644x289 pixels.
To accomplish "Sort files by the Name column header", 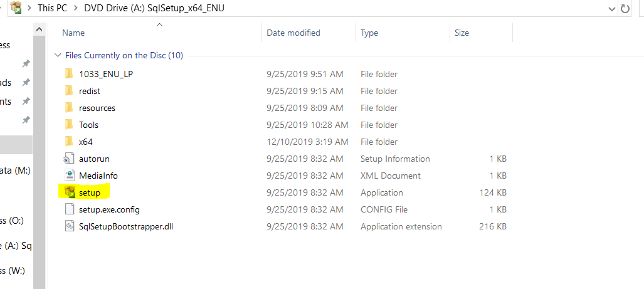I will (73, 33).
